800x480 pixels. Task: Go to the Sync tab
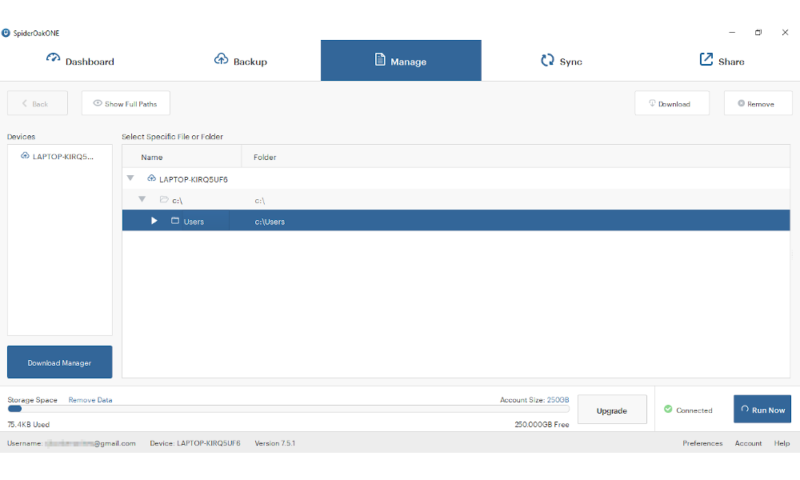coord(561,61)
